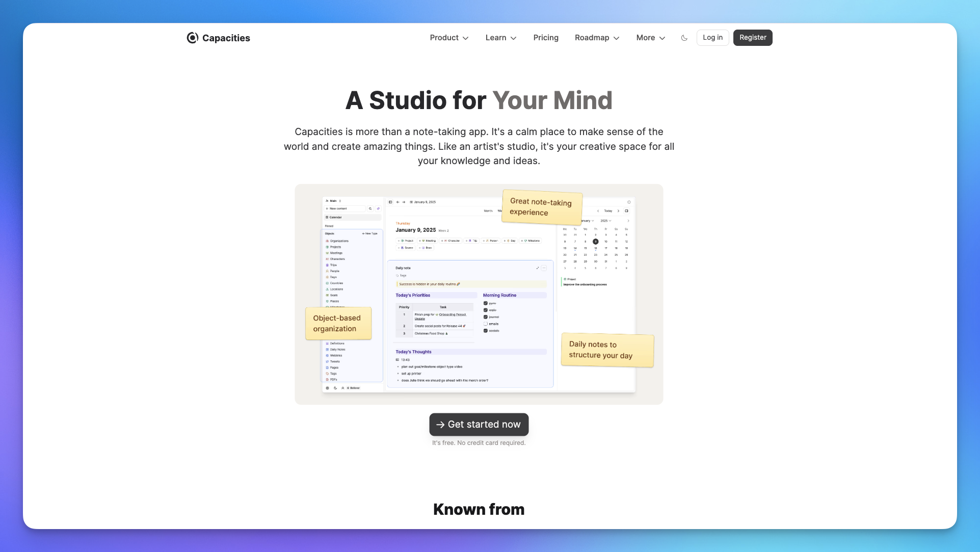Click the search icon in app sidebar
Screen dimensions: 980x552
coord(370,208)
